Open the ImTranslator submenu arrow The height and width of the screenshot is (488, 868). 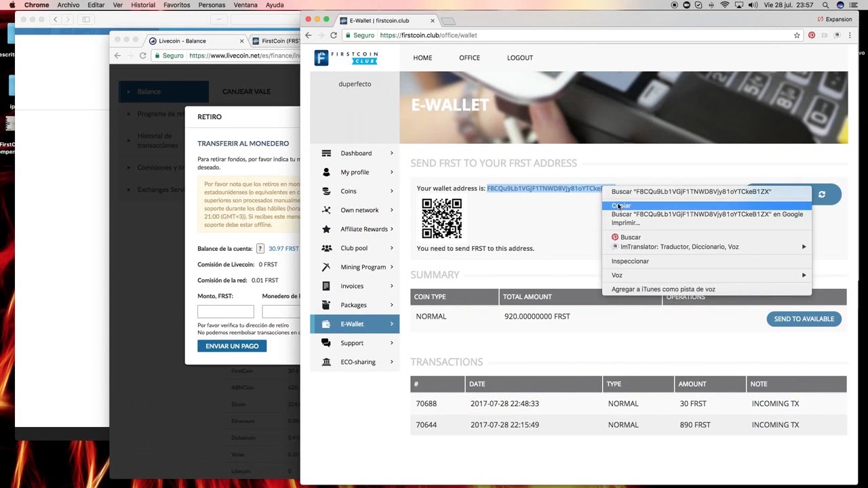click(x=804, y=247)
